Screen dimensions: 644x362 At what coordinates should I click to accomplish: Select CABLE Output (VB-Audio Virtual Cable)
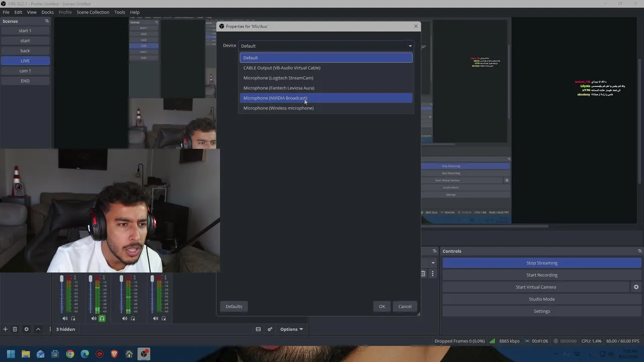click(326, 68)
